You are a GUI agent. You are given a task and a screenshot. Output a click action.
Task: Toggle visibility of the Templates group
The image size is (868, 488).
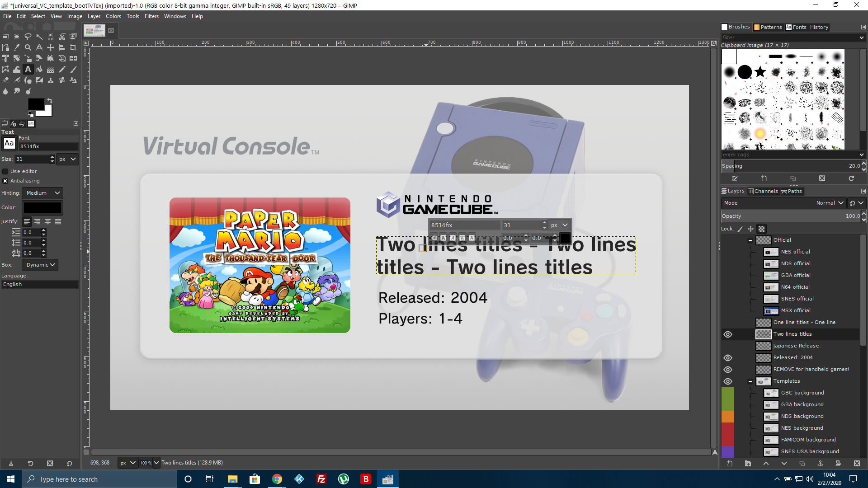tap(728, 381)
